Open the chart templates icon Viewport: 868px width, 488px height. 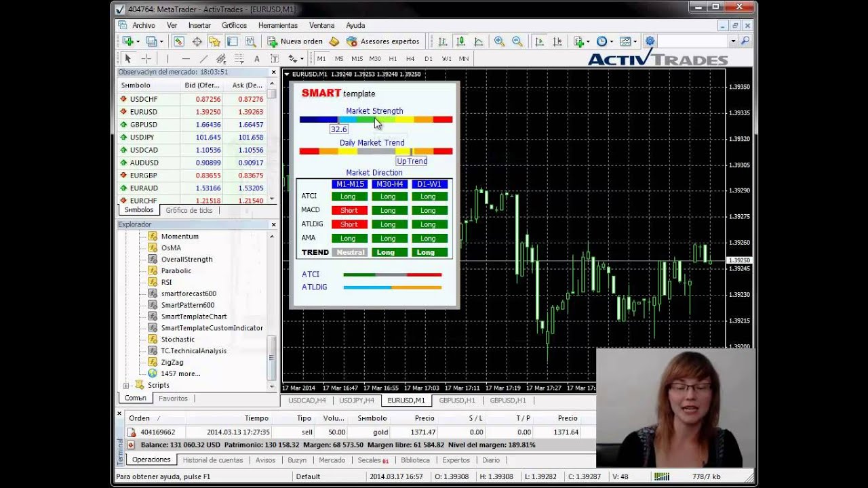(625, 41)
